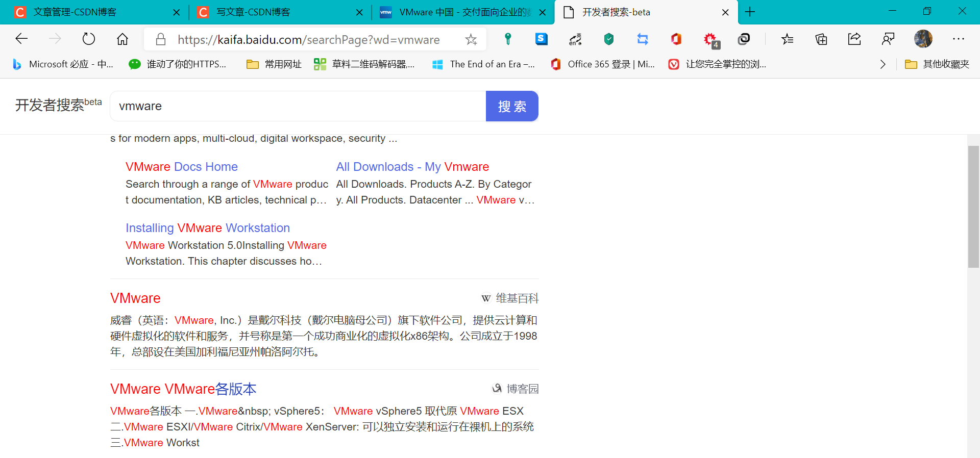
Task: Open the green key password extension
Action: coord(508,39)
